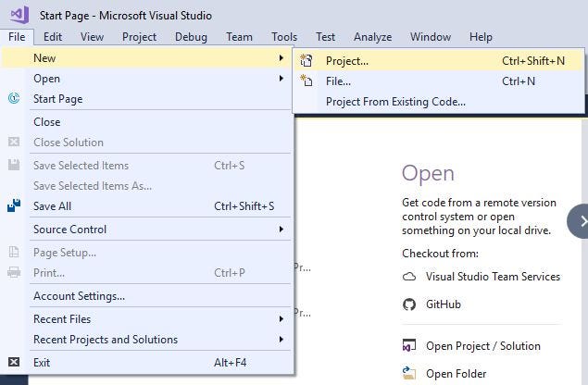
Task: Click the New File icon in submenu
Action: pos(306,81)
